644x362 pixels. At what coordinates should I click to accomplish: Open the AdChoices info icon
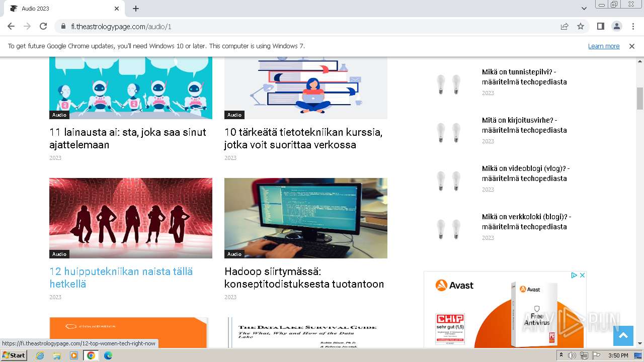(574, 275)
